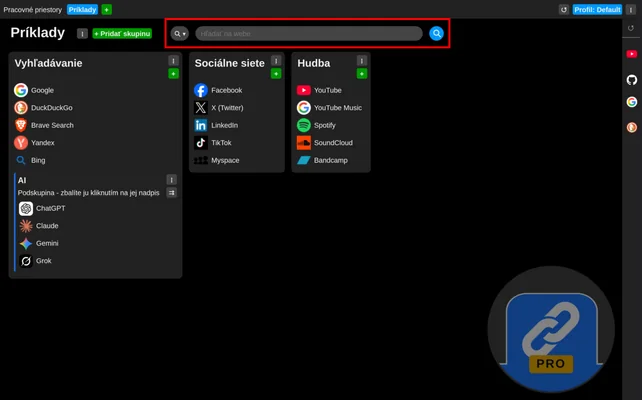Select the Príklady workspace tab
The width and height of the screenshot is (642, 400).
tap(82, 9)
